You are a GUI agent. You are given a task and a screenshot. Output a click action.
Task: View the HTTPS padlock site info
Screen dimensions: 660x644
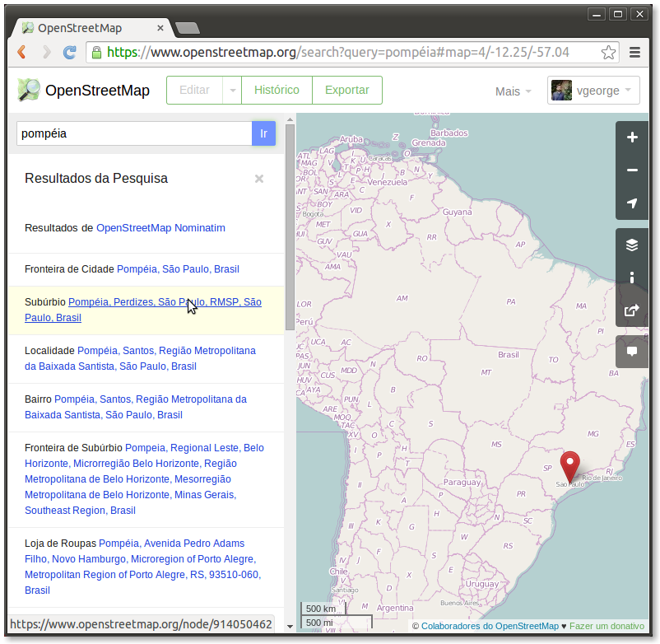[97, 52]
